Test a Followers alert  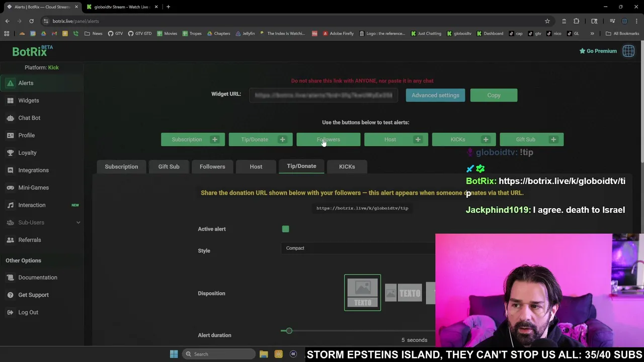pyautogui.click(x=328, y=139)
